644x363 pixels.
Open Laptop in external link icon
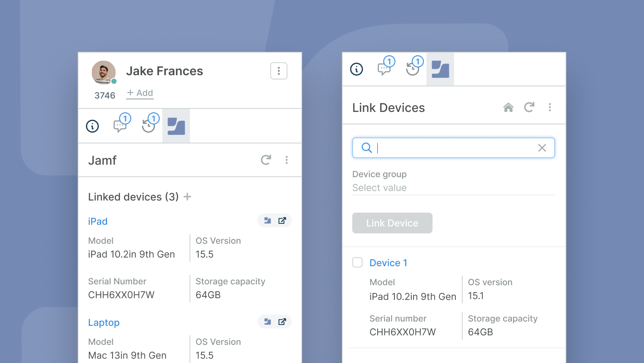coord(282,322)
